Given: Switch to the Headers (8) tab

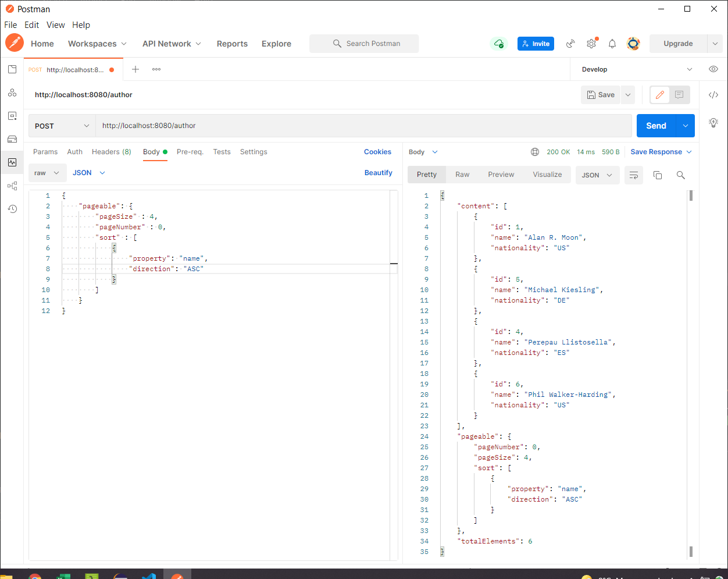Looking at the screenshot, I should pos(111,152).
